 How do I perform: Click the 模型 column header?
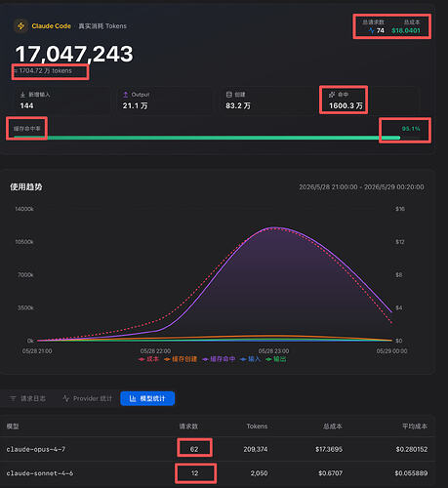coord(13,427)
